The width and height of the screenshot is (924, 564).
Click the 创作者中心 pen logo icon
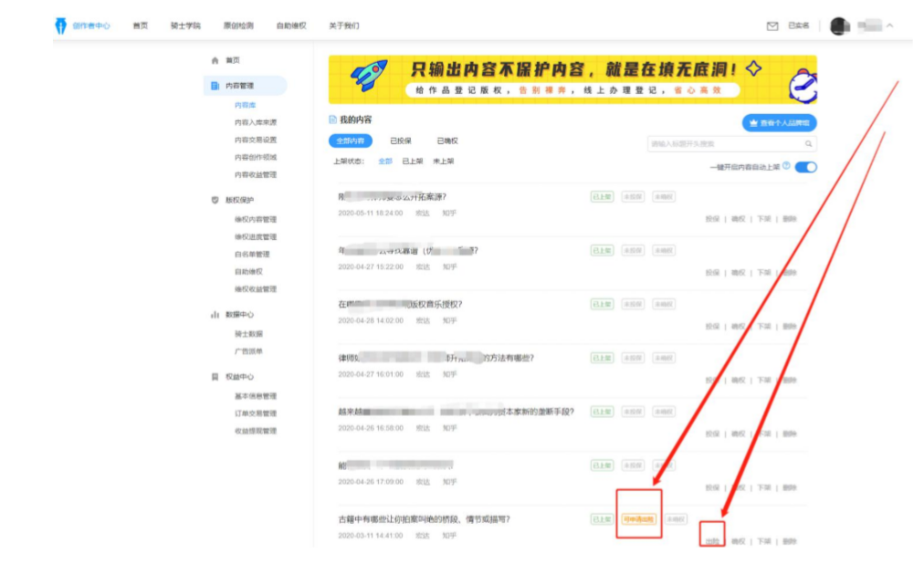click(61, 26)
